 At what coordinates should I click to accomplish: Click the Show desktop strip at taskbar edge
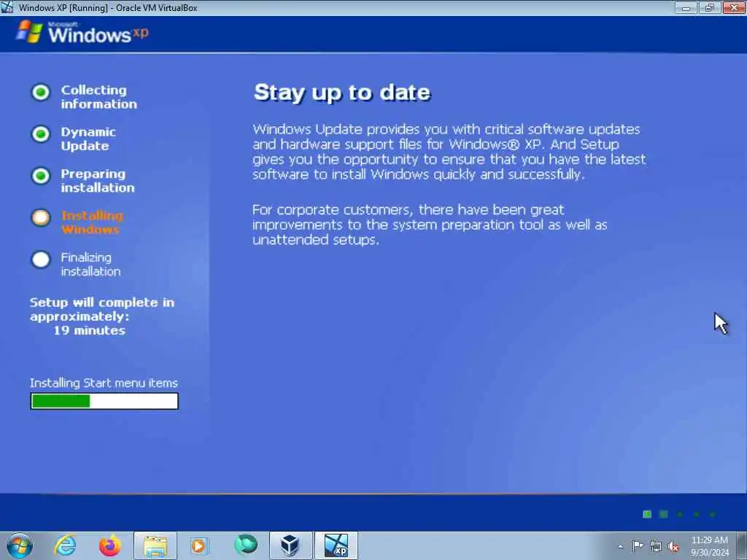741,545
